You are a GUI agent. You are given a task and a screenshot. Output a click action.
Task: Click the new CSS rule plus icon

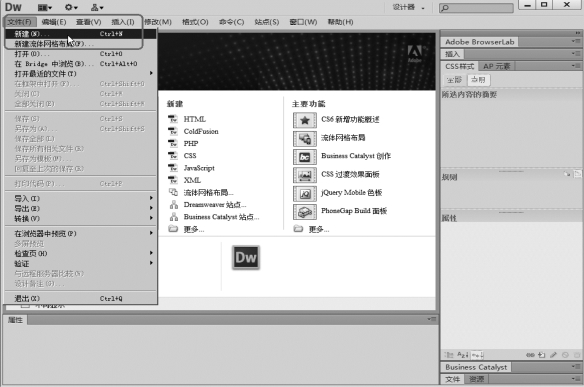(542, 355)
